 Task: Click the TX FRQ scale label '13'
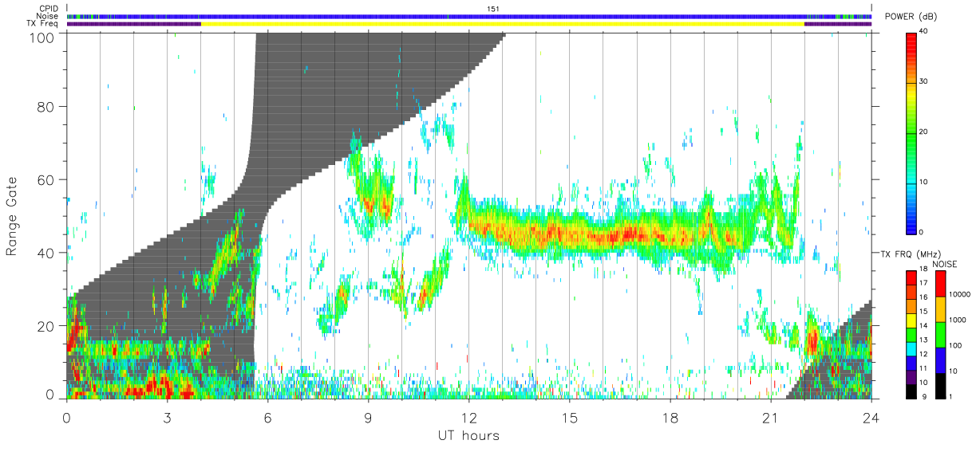coord(923,340)
